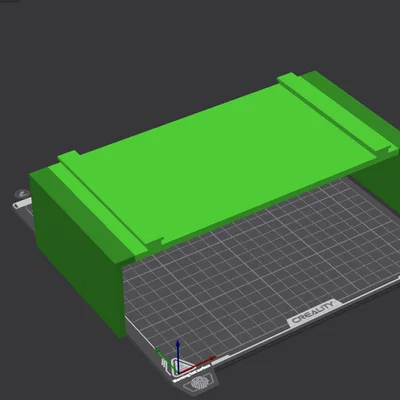Click the red X-axis arrow
This screenshot has height=400, width=400.
coord(198,364)
